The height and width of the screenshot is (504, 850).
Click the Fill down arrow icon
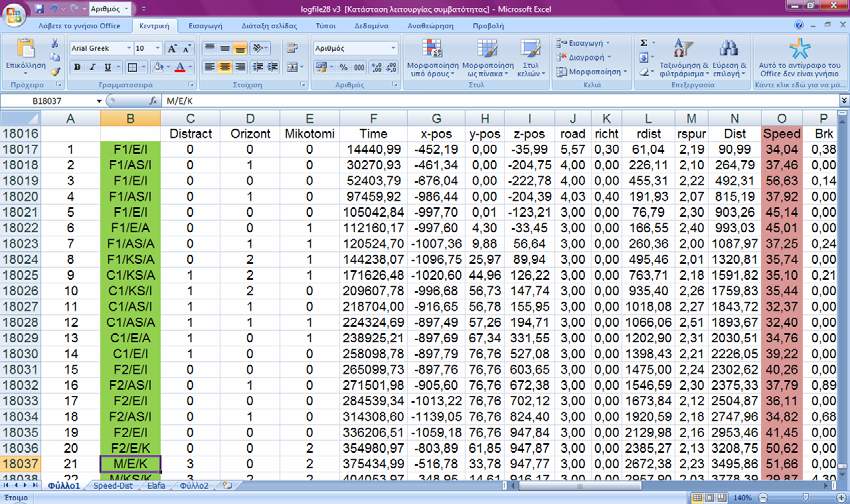643,57
